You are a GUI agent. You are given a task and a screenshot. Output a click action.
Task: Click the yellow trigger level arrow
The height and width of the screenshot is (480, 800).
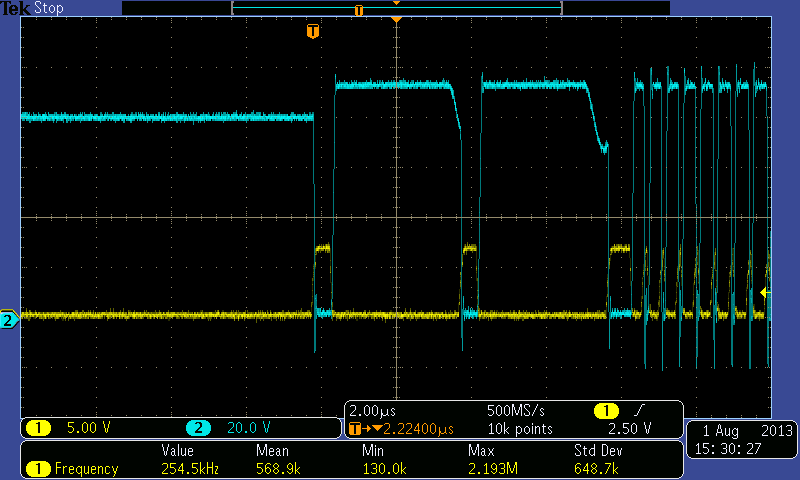765,293
